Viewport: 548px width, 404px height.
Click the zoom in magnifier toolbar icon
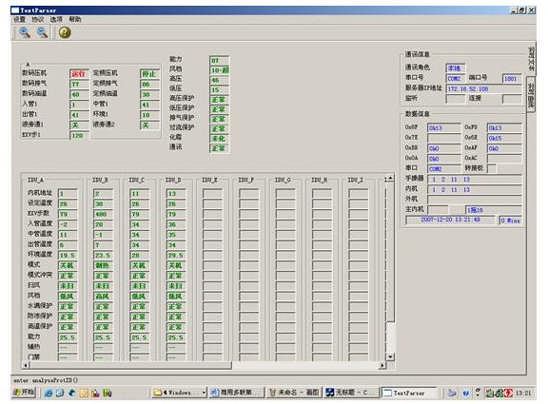tap(24, 33)
